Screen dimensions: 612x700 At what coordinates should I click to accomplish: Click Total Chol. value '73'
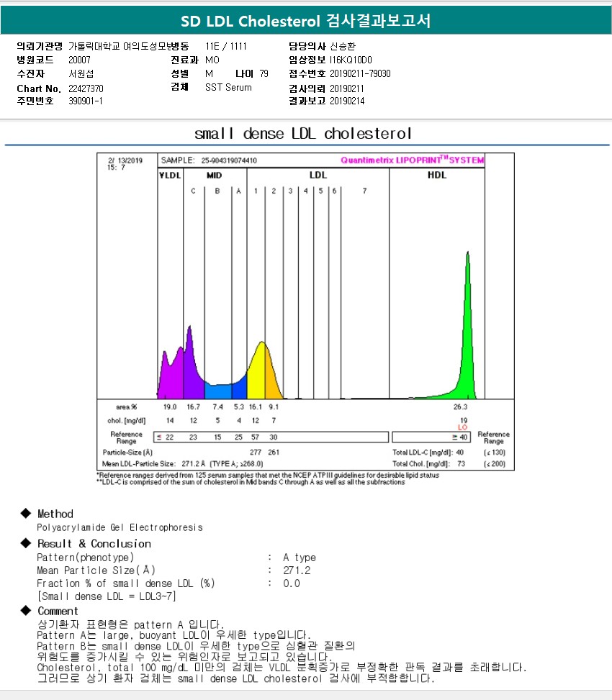click(x=461, y=464)
